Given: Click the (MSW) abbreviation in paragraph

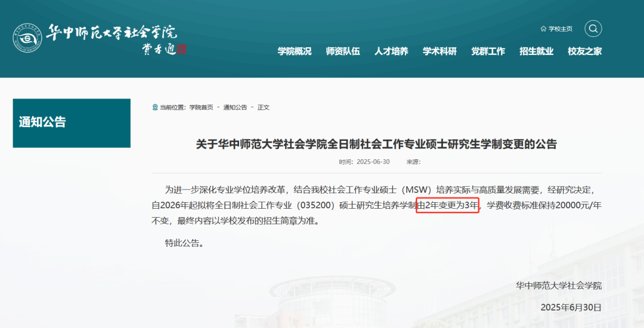Looking at the screenshot, I should (416, 190).
